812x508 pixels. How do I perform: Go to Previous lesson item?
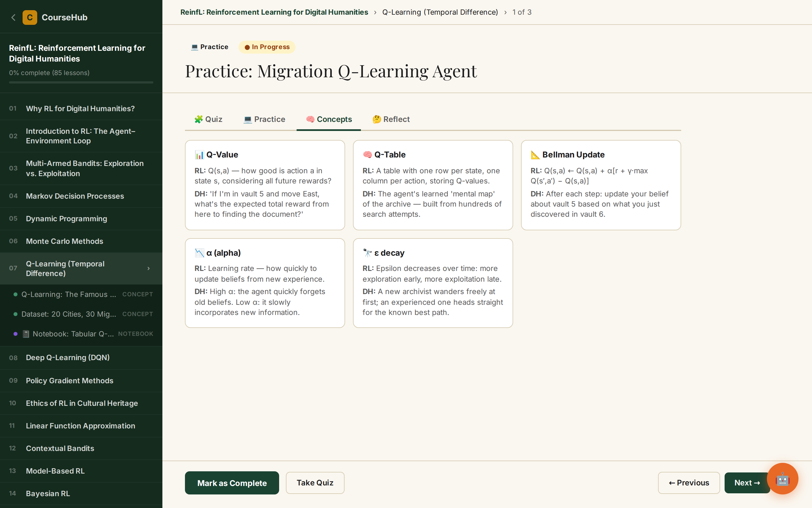689,483
